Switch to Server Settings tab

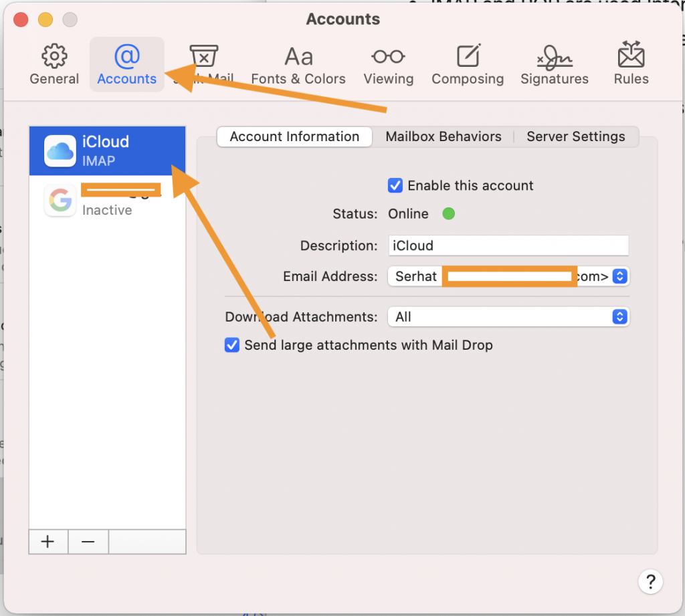576,136
